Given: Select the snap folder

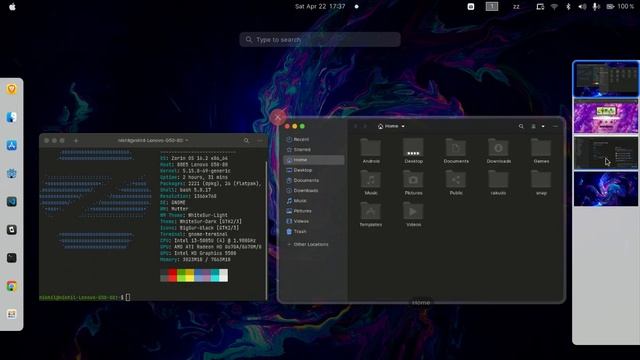Looking at the screenshot, I should [541, 182].
